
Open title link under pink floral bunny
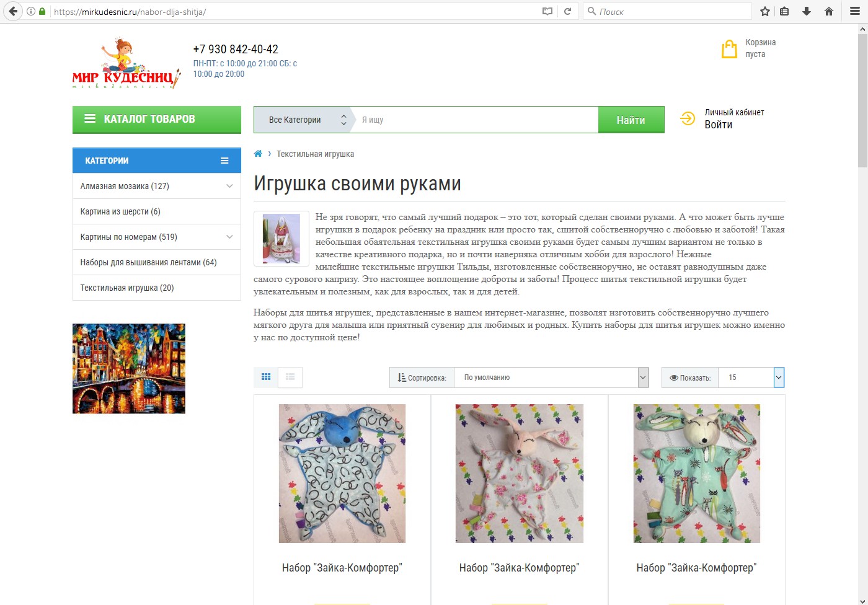[x=520, y=567]
